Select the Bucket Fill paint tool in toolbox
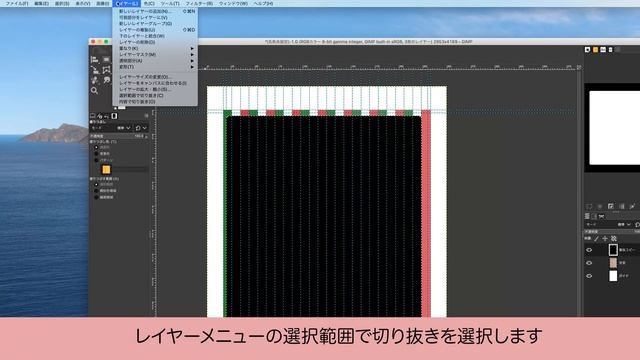The image size is (640, 360). pyautogui.click(x=94, y=80)
